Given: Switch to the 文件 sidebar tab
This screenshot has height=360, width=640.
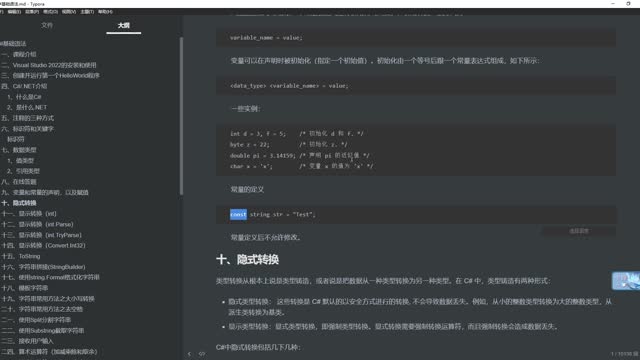Looking at the screenshot, I should [47, 25].
